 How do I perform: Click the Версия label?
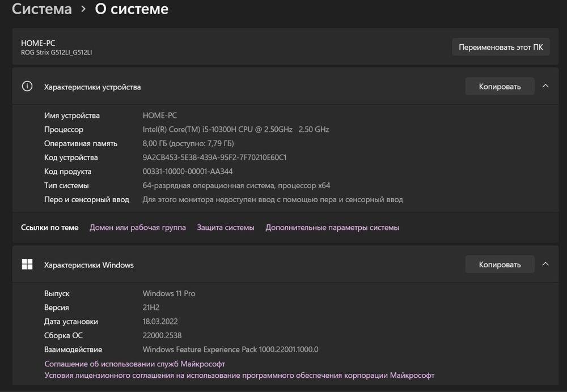pyautogui.click(x=56, y=308)
